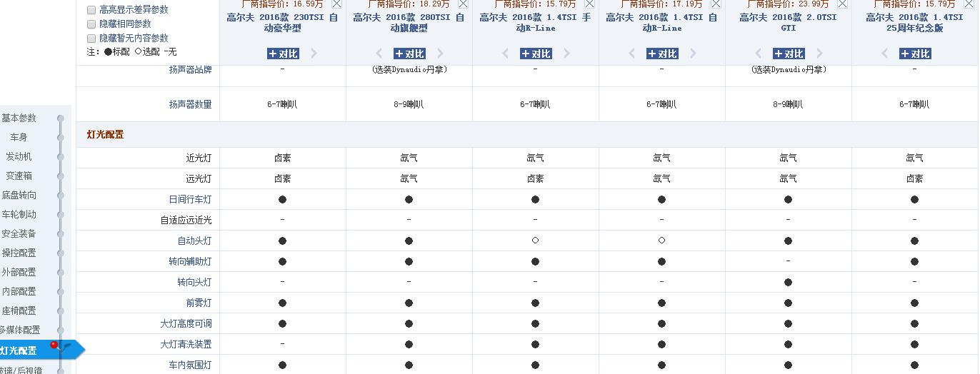Remove the 2.0TSI GTI column with its X

[x=842, y=4]
